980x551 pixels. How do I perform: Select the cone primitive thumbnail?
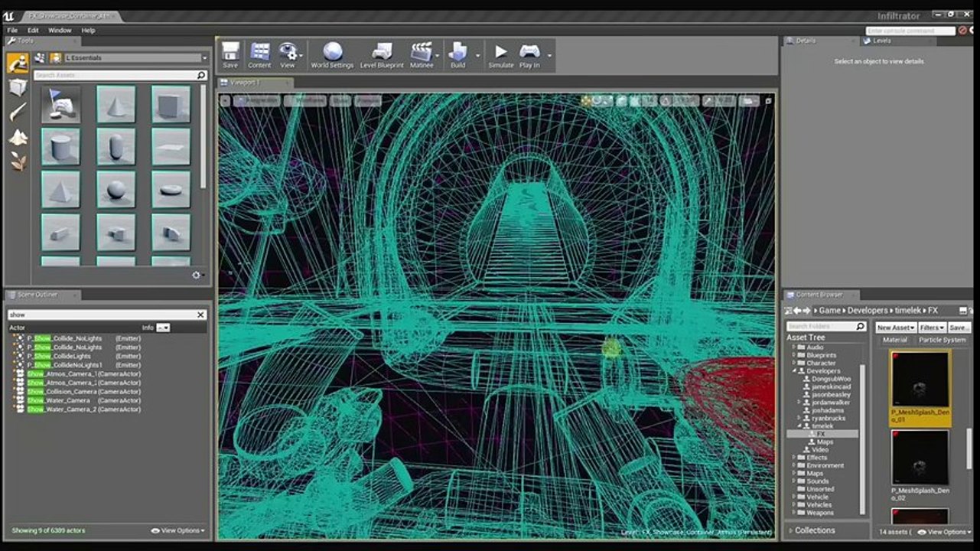116,104
